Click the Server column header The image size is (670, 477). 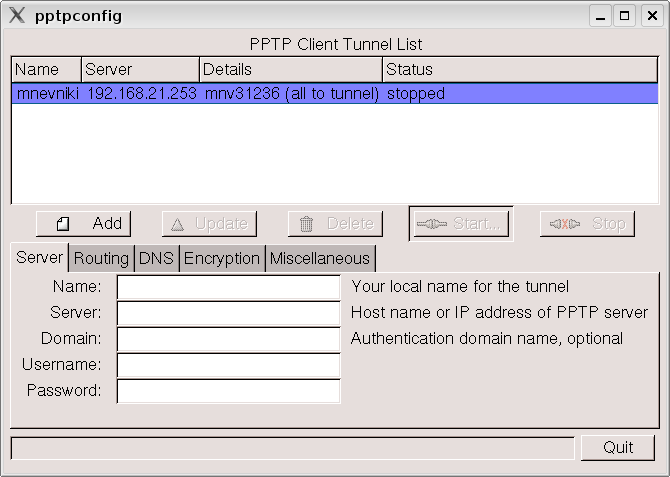pos(140,69)
